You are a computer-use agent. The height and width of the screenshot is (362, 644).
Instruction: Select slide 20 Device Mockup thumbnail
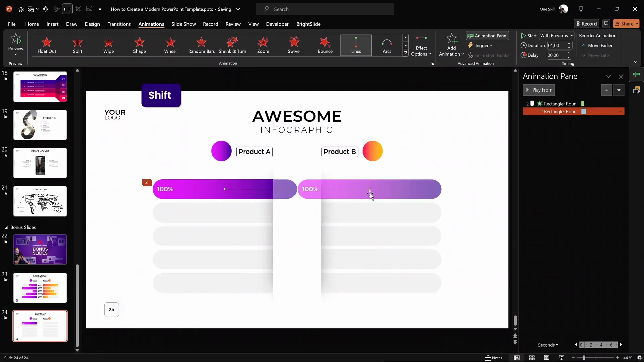pos(40,163)
